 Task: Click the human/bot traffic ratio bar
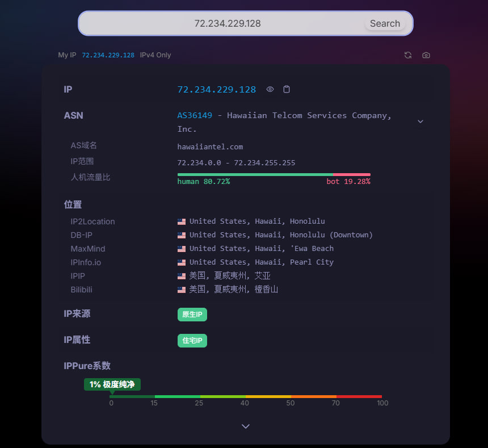[x=274, y=175]
